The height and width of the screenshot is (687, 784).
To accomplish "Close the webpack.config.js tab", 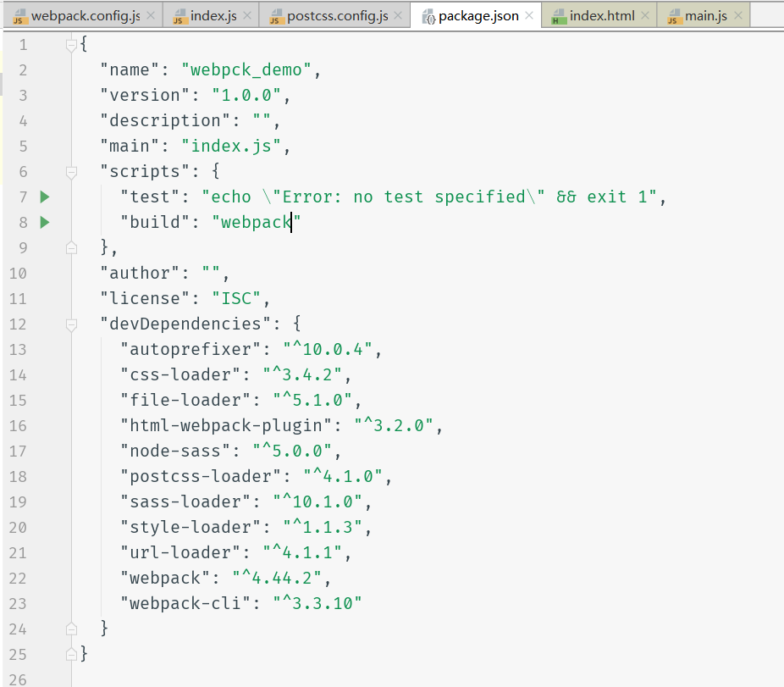I will [x=151, y=16].
